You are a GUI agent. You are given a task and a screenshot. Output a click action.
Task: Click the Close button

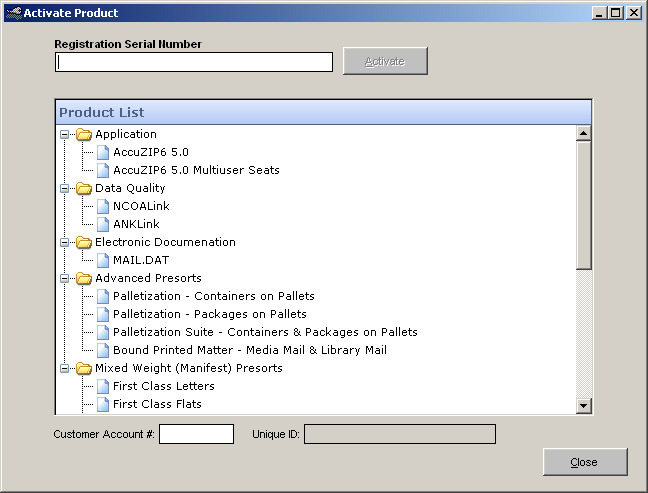(x=585, y=462)
